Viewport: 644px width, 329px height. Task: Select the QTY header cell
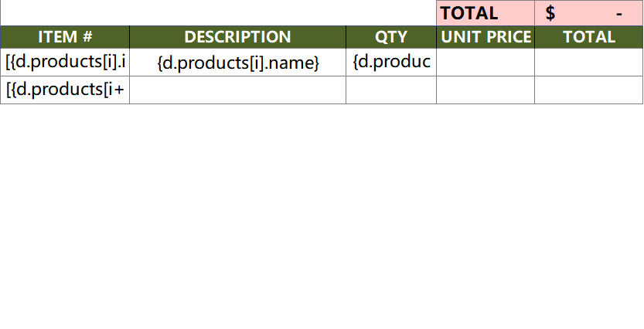point(391,37)
